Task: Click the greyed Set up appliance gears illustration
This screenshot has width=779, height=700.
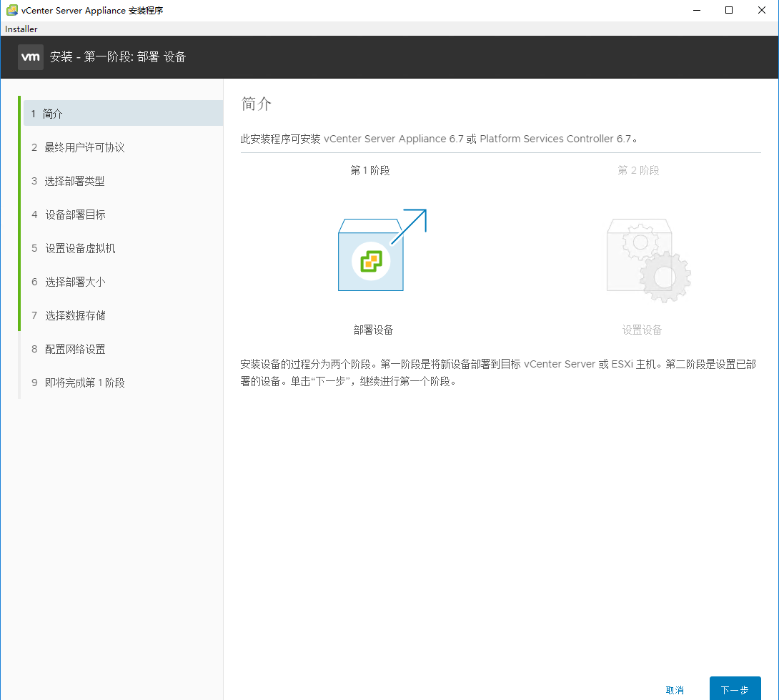Action: point(648,260)
